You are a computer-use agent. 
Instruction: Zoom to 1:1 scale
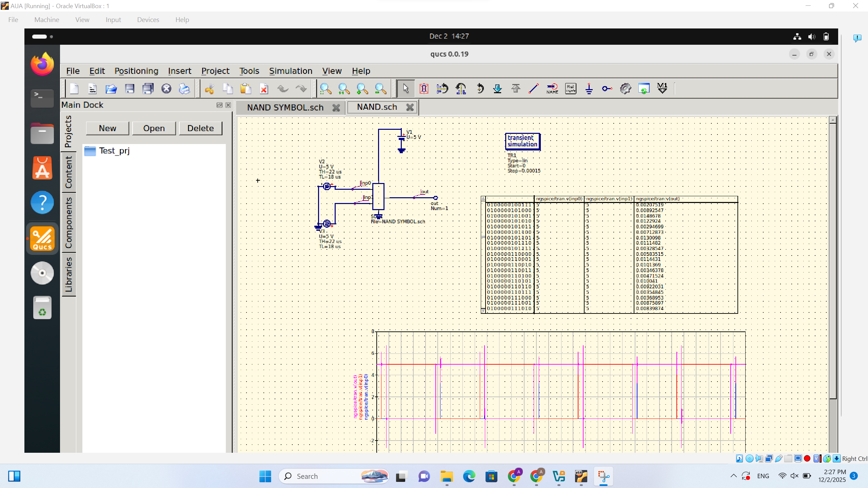tap(344, 89)
